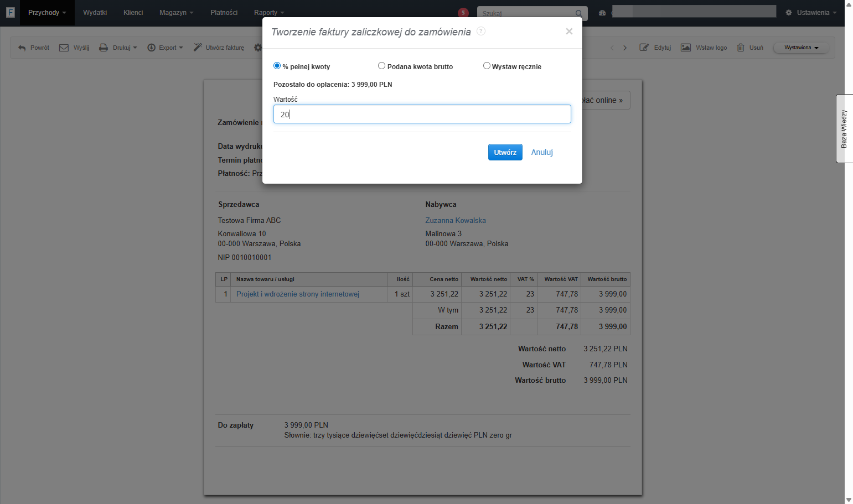853x504 pixels.
Task: Click the 'Testowa Firma ABC' seller name
Action: coord(249,220)
